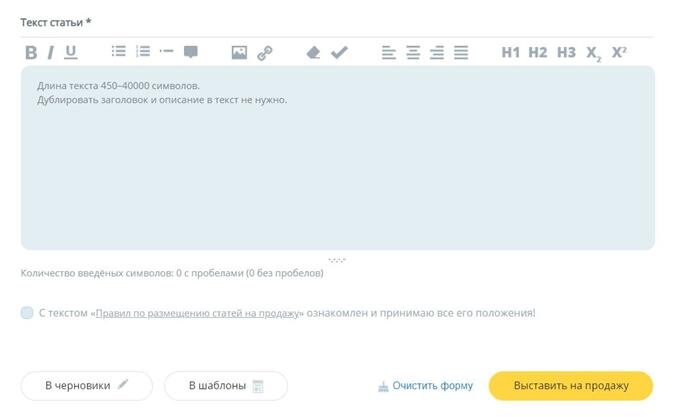This screenshot has height=417, width=680.
Task: Apply subscript formatting
Action: point(594,53)
